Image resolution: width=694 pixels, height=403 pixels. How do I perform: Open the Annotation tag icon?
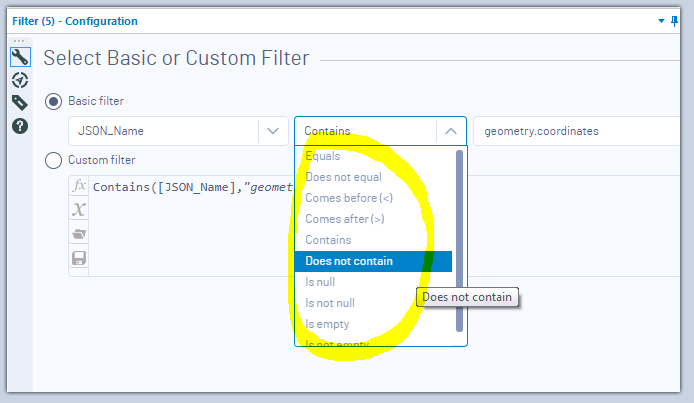[19, 103]
